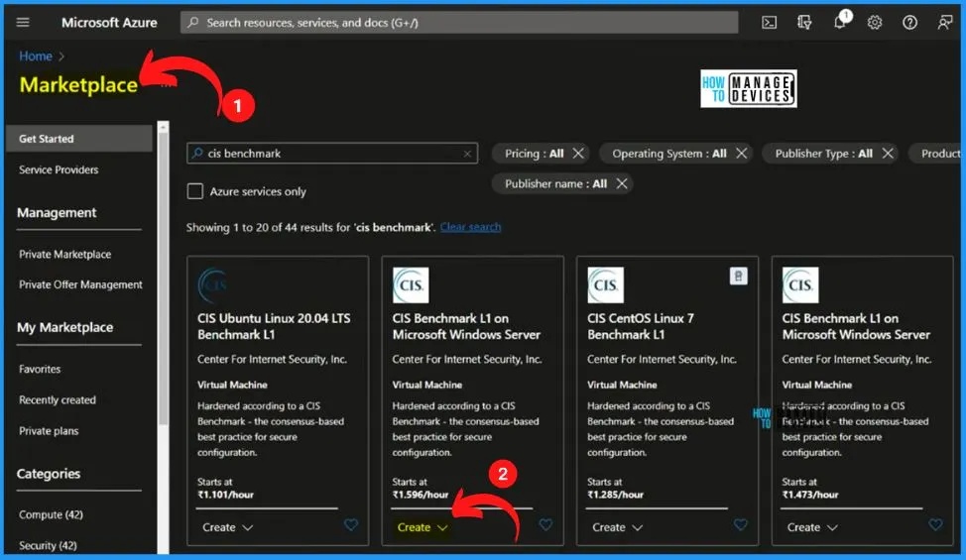Open Cloud Shell from the top bar
966x560 pixels.
pos(769,23)
